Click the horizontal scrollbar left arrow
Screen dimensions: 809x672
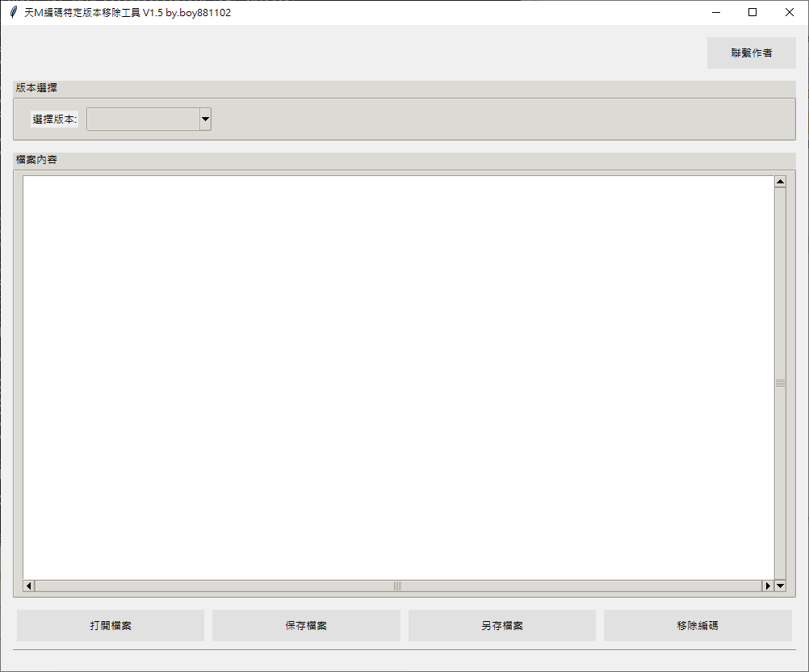pos(29,586)
